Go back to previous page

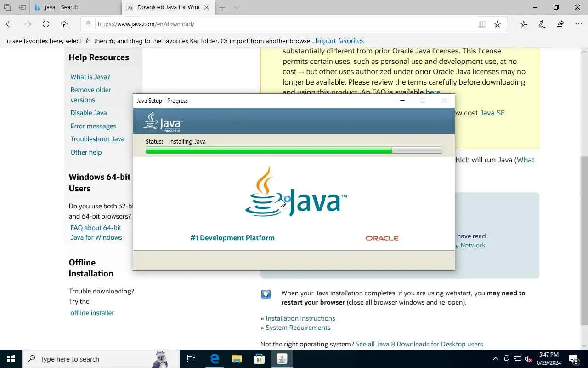tap(9, 24)
